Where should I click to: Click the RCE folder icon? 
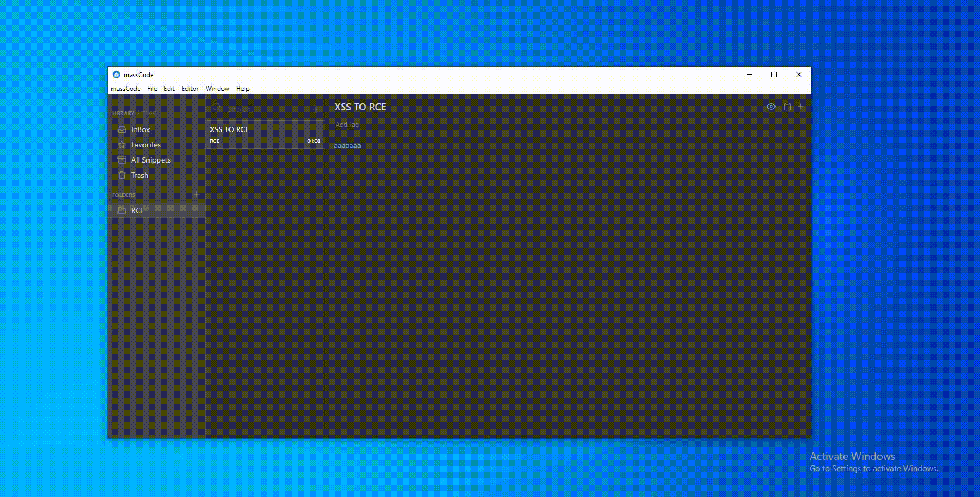coord(122,210)
